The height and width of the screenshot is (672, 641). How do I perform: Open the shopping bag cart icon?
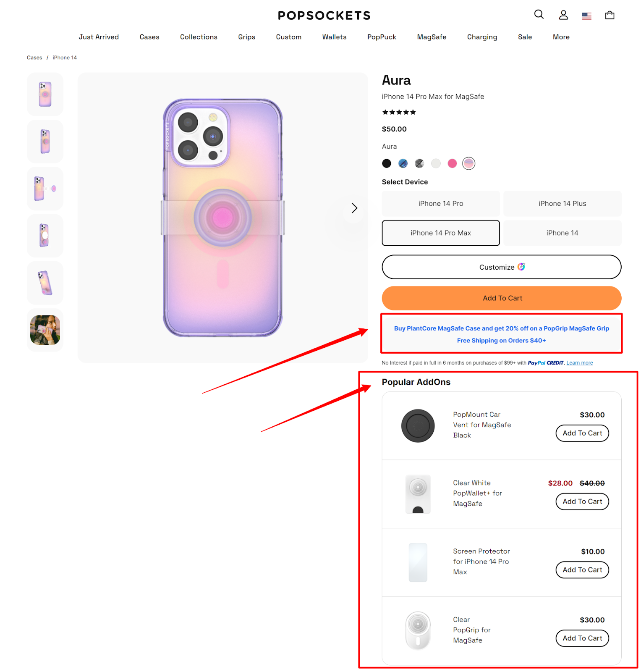click(610, 16)
